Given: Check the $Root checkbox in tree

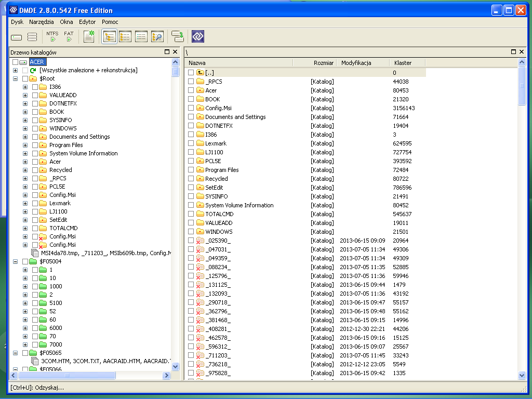Looking at the screenshot, I should [x=25, y=79].
